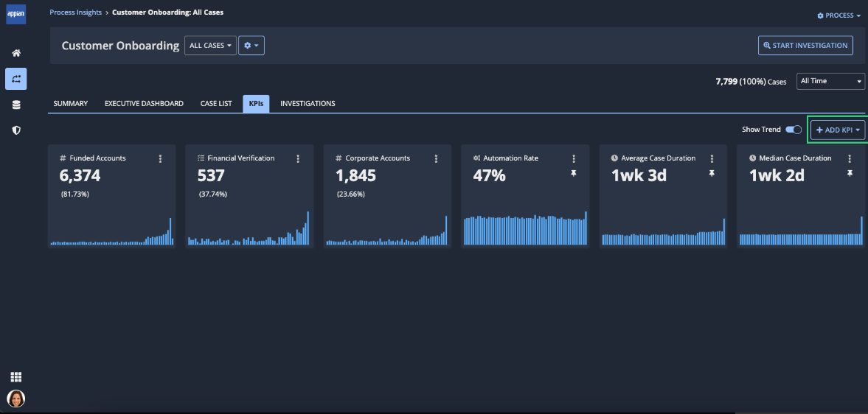The height and width of the screenshot is (414, 868).
Task: Open Funded Accounts kebab menu
Action: tap(160, 158)
